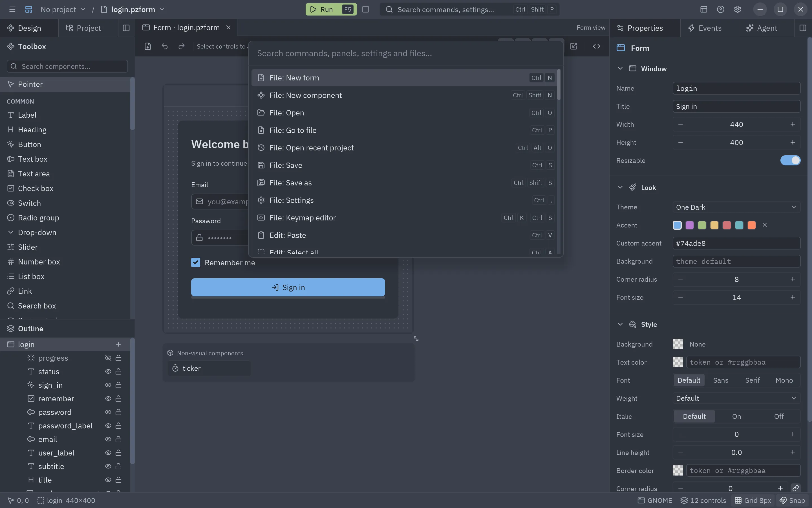Click the link corner radius icon

tap(796, 488)
